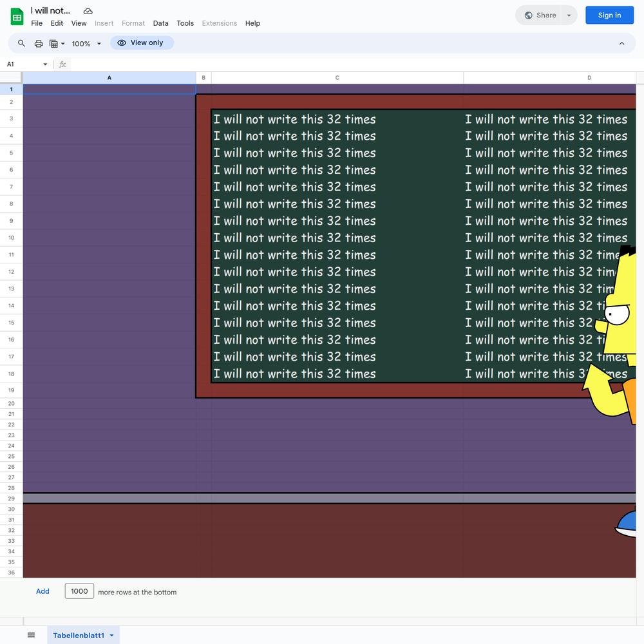This screenshot has width=644, height=644.
Task: Open the Insert menu
Action: tap(104, 23)
